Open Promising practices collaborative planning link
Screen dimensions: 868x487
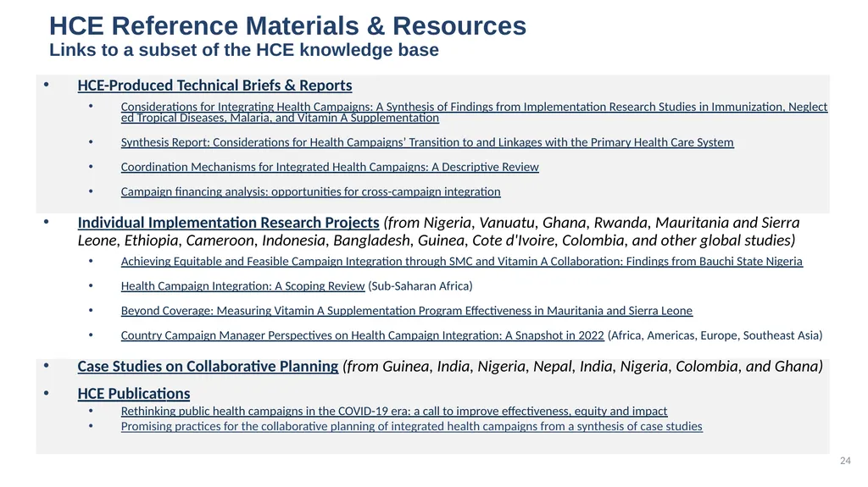coord(412,426)
